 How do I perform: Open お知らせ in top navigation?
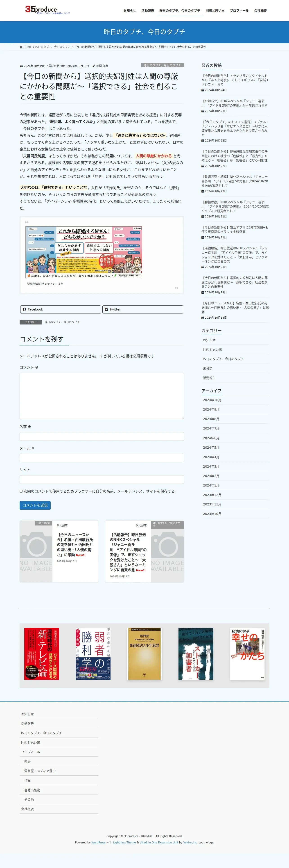(x=129, y=11)
